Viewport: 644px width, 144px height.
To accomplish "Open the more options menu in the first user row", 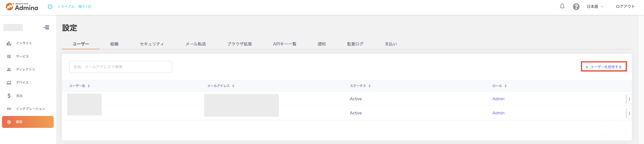I will pos(629,99).
